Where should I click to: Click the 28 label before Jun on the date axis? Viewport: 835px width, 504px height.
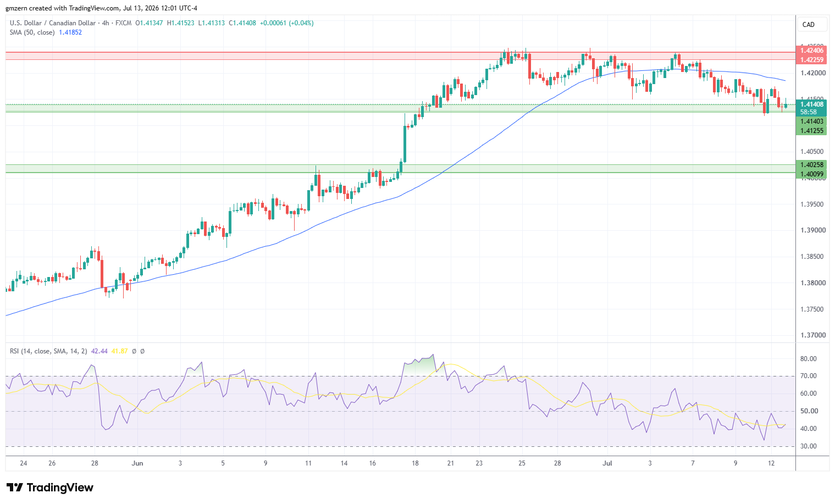tap(95, 463)
